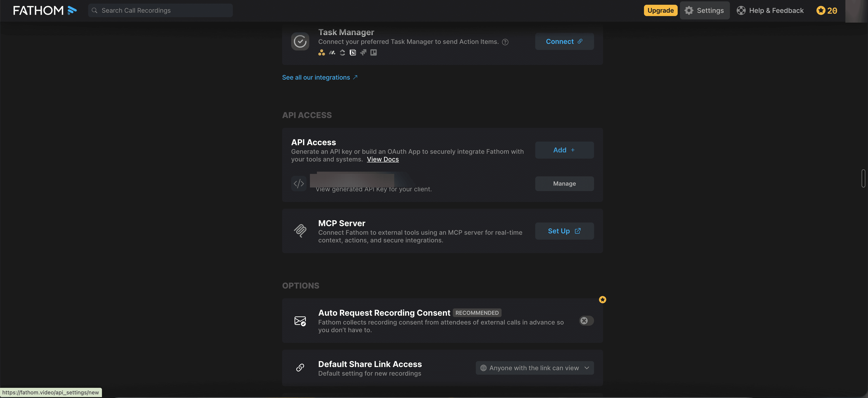868x398 pixels.
Task: Click the Notion logo icon
Action: [x=353, y=52]
